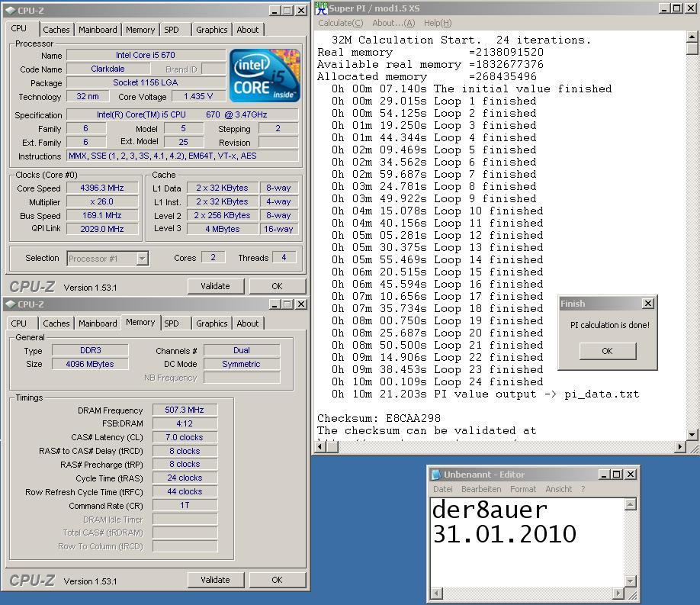Viewport: 700px width, 605px height.
Task: Click the Bus Speed 169.1 MHz value
Action: pos(102,215)
